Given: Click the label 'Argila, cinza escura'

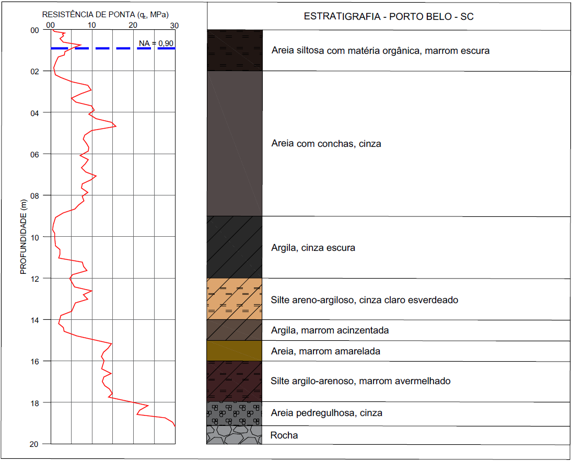Looking at the screenshot, I should (313, 248).
